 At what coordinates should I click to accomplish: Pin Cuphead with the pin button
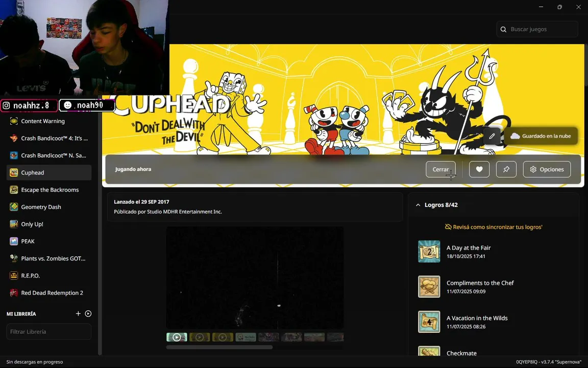point(506,169)
